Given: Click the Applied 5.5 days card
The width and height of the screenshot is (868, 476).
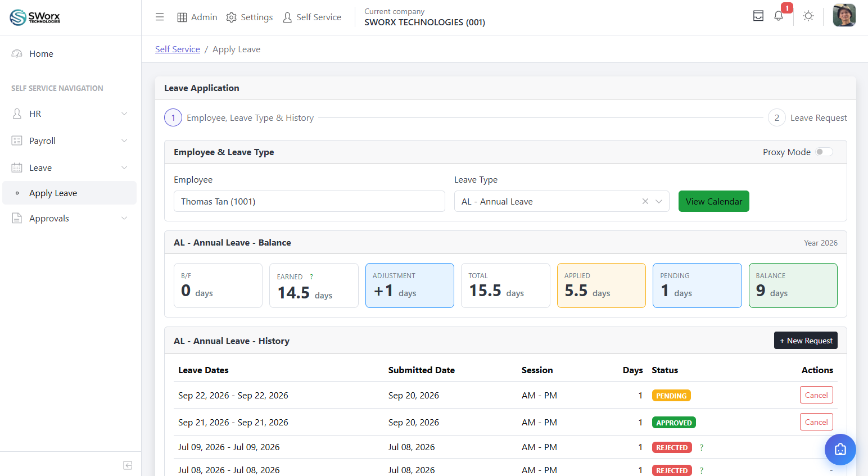Looking at the screenshot, I should click(x=602, y=285).
